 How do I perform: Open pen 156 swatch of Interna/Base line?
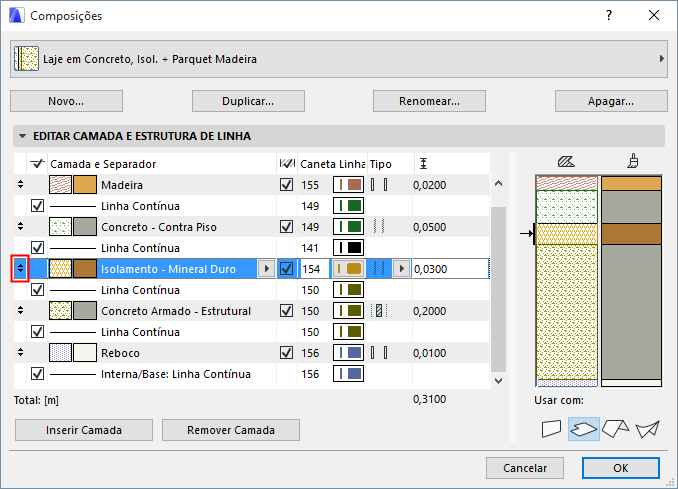[349, 374]
